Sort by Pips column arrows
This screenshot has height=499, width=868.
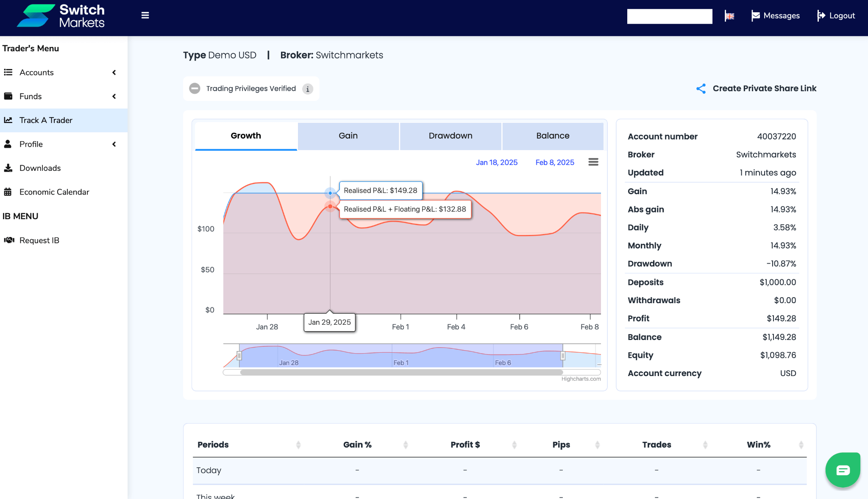point(597,445)
